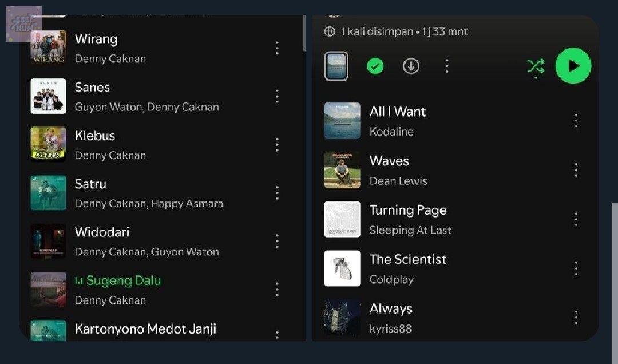Click the left playlist scrollbar thumb
The height and width of the screenshot is (364, 618).
pos(304,33)
